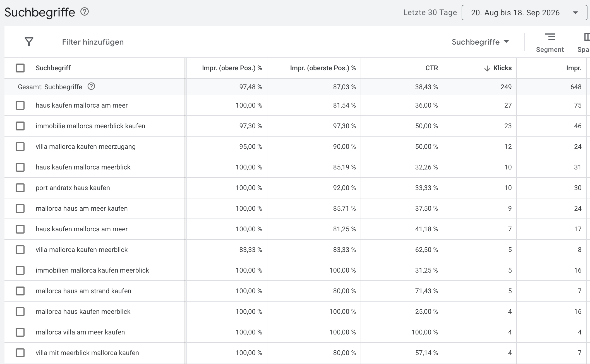The image size is (590, 364).
Task: Click CTR value 71,43 %
Action: (426, 291)
